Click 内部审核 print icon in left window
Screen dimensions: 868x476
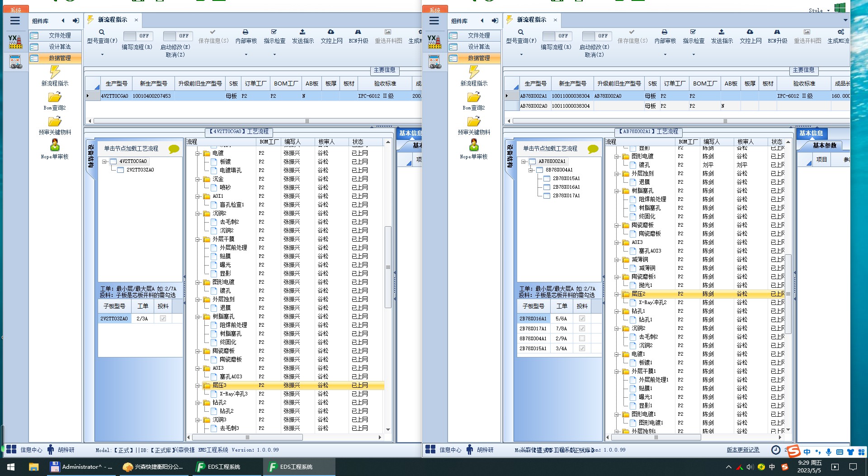click(x=245, y=32)
